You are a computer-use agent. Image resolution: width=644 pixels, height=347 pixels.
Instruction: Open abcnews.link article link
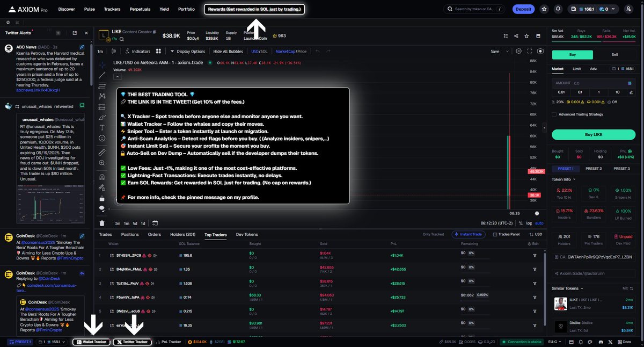tap(38, 90)
